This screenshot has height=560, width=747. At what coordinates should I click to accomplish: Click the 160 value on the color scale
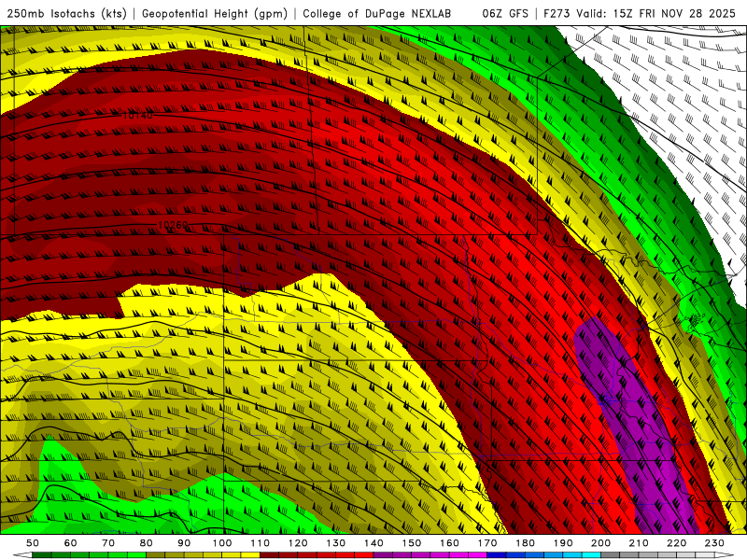click(450, 543)
